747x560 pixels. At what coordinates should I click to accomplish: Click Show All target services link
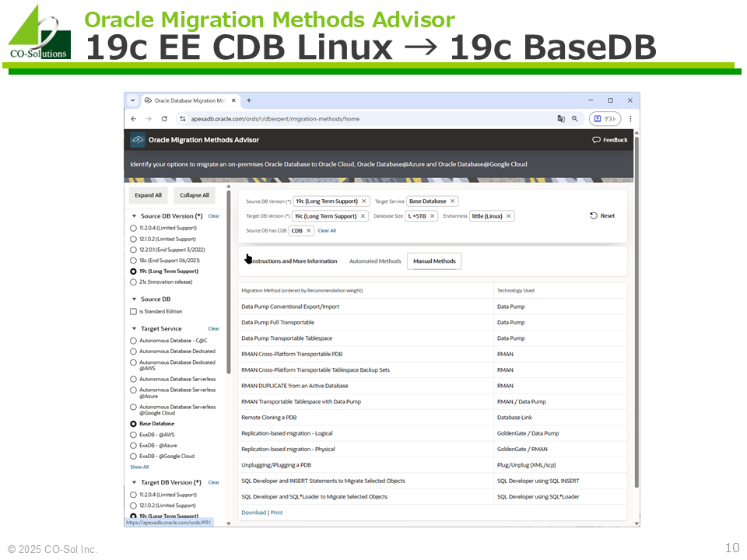point(139,467)
